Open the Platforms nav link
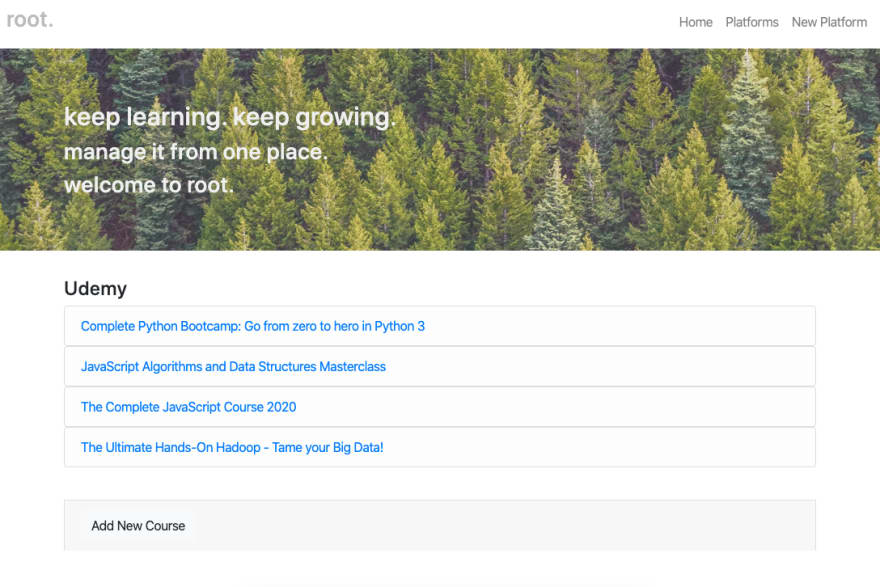Viewport: 880px width, 587px height. click(751, 22)
